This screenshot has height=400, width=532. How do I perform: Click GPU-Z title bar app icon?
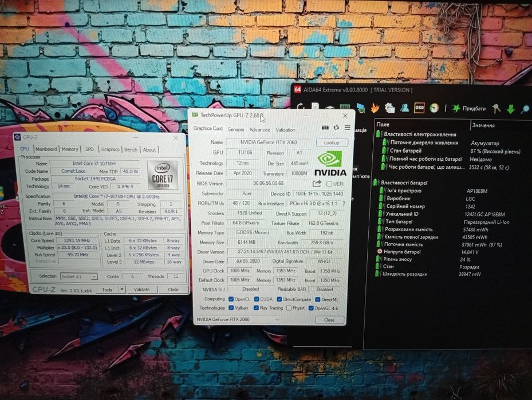coord(195,115)
